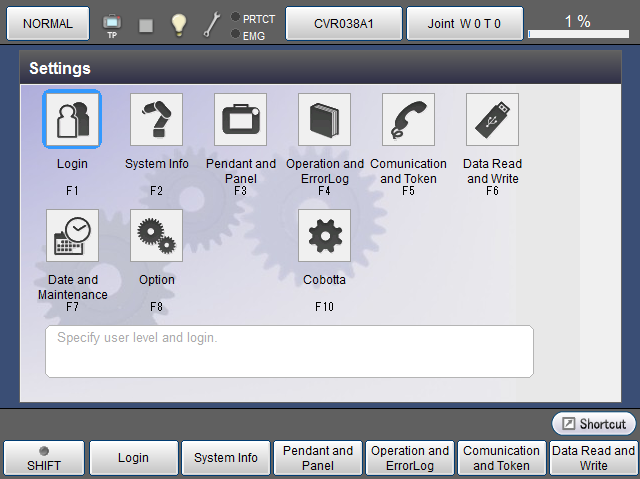Click the TP pendant status icon
This screenshot has height=479, width=640.
112,25
